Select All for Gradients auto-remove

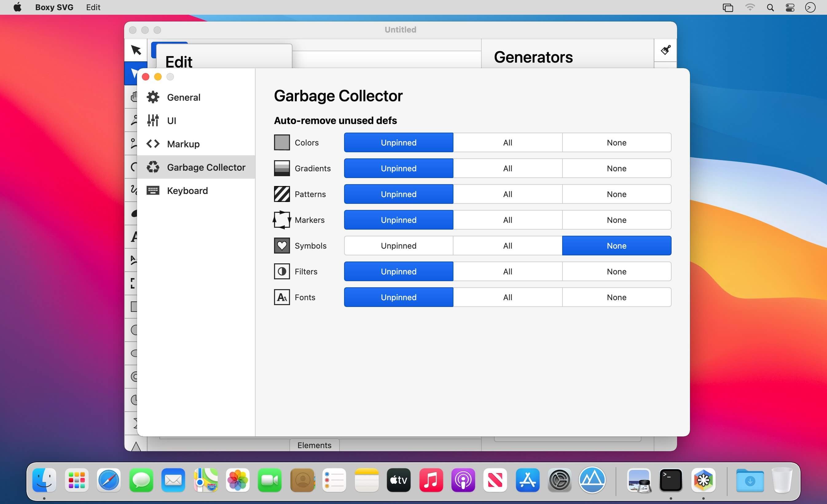pos(508,168)
